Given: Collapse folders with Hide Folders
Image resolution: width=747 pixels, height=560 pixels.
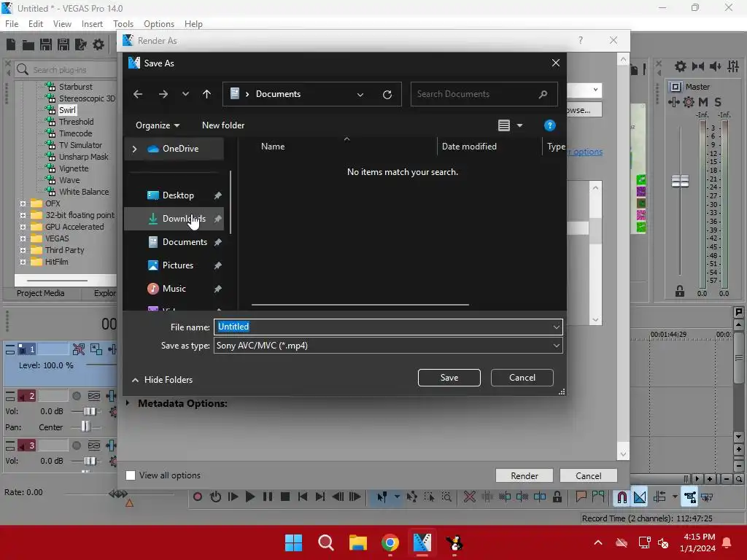Looking at the screenshot, I should point(162,380).
